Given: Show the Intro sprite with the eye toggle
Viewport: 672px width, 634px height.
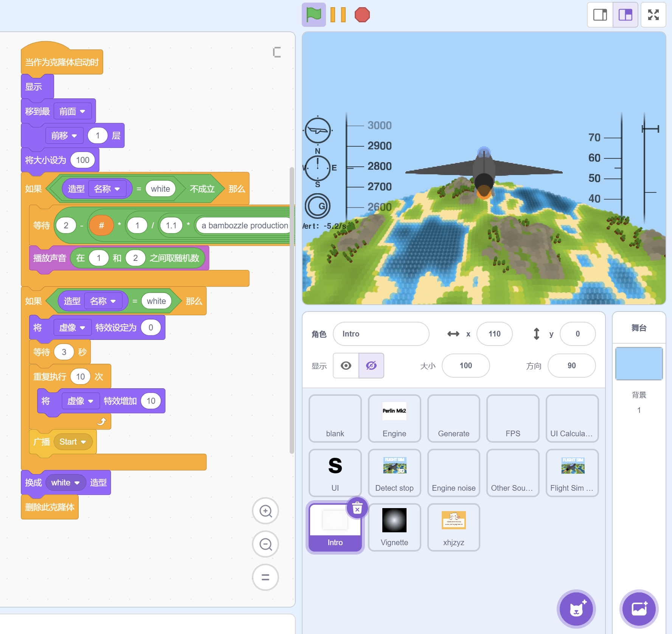Looking at the screenshot, I should 345,365.
